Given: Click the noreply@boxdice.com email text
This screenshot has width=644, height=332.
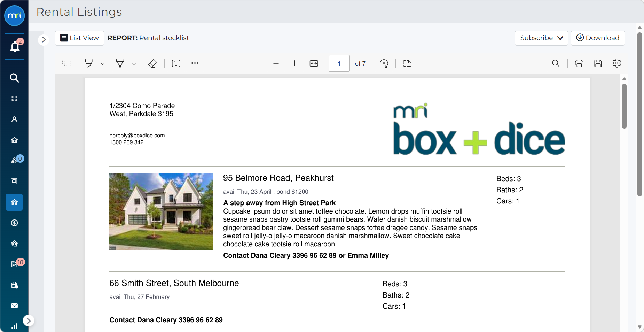Looking at the screenshot, I should pyautogui.click(x=137, y=136).
